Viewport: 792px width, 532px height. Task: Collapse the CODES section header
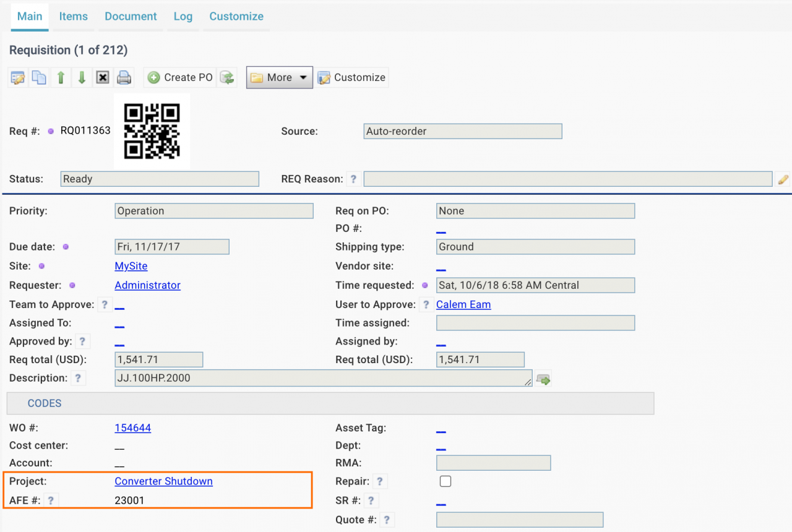click(330, 403)
